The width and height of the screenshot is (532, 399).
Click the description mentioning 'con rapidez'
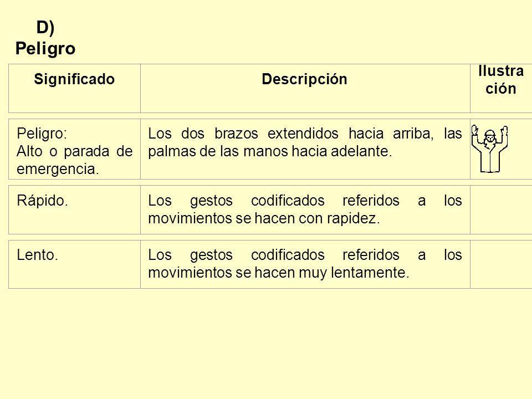click(305, 209)
